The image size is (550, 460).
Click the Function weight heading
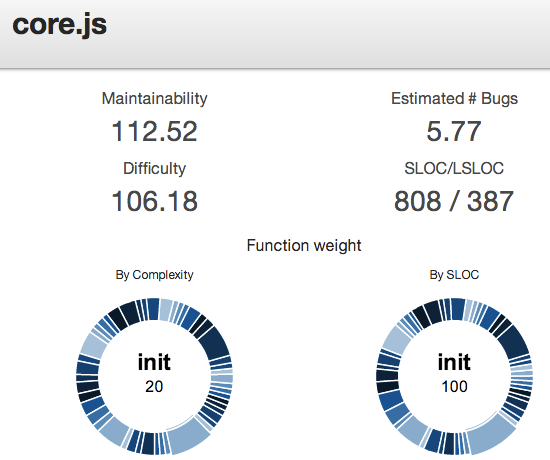tap(304, 245)
